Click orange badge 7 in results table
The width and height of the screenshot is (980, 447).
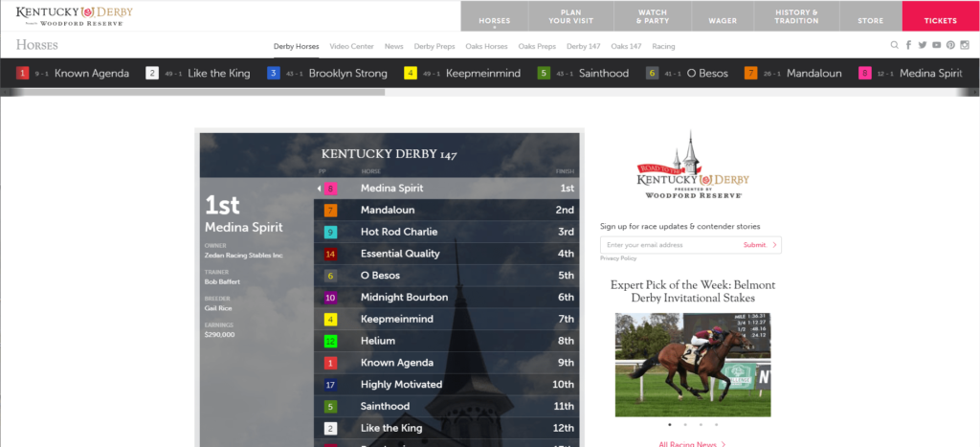click(330, 210)
